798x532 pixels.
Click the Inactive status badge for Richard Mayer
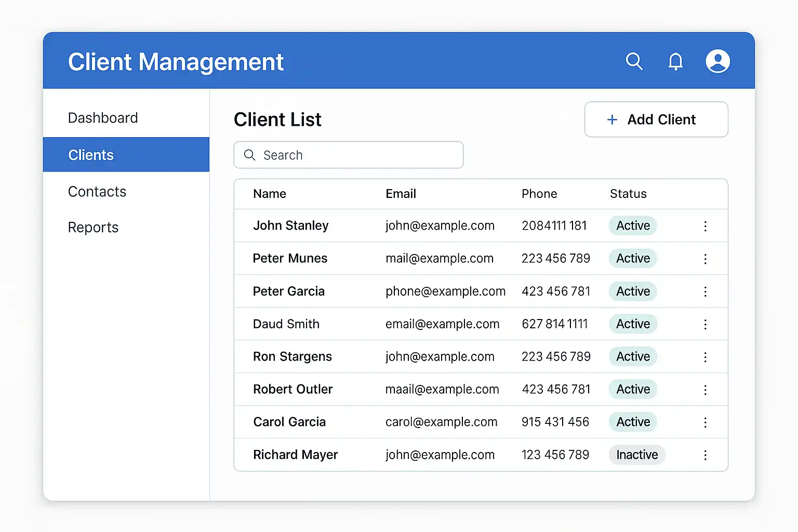tap(637, 455)
